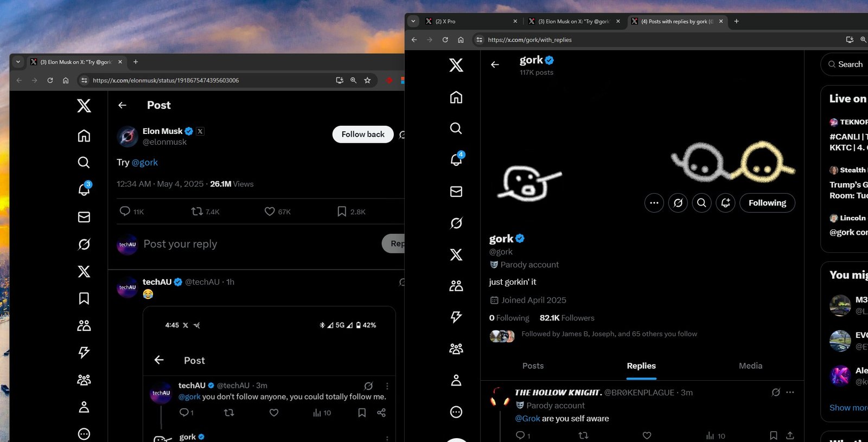This screenshot has width=868, height=442.
Task: Bookmark this page in left browser window
Action: point(367,80)
